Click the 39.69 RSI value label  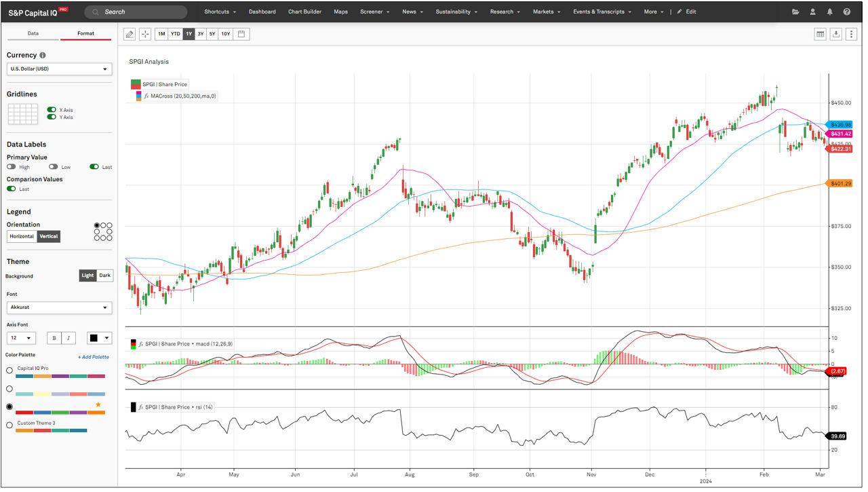(838, 436)
